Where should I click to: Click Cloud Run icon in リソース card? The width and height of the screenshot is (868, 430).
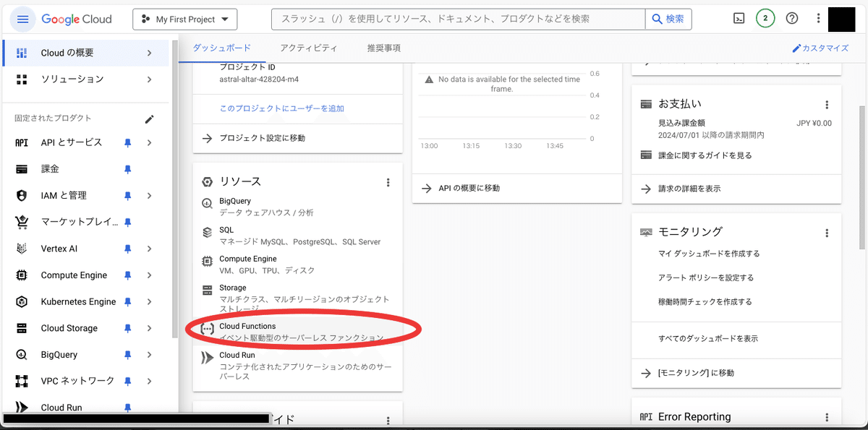(207, 356)
